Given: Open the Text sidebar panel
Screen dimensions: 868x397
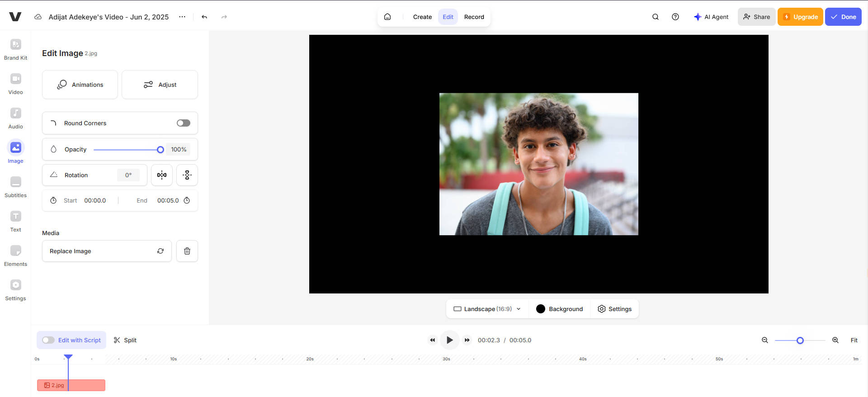Looking at the screenshot, I should pos(15,221).
